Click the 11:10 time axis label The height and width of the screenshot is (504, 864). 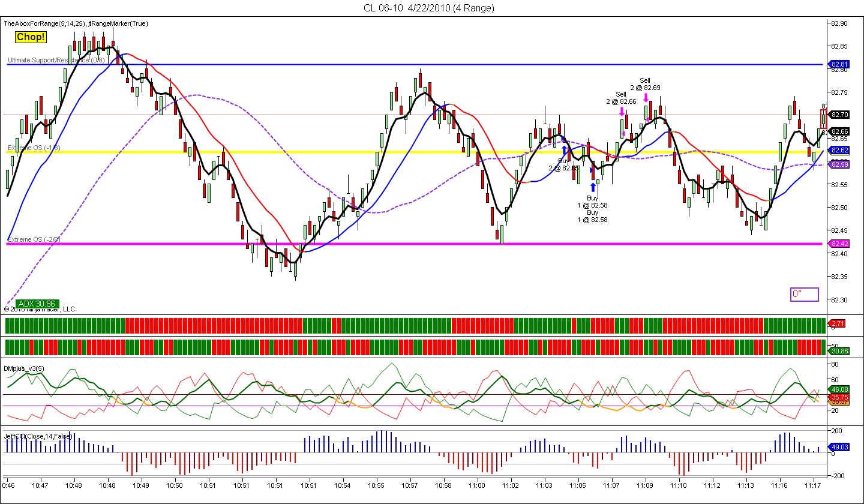[679, 484]
